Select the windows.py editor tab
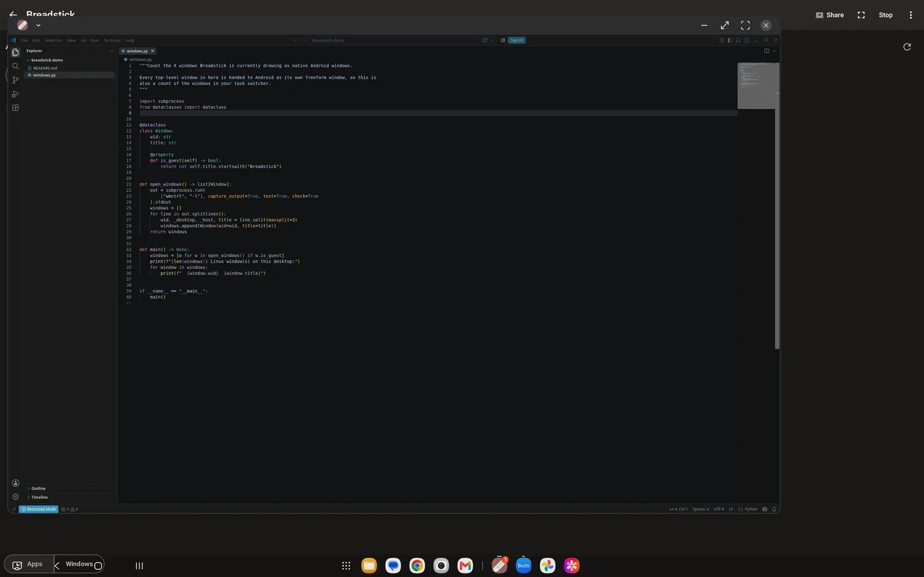This screenshot has height=577, width=924. point(137,51)
